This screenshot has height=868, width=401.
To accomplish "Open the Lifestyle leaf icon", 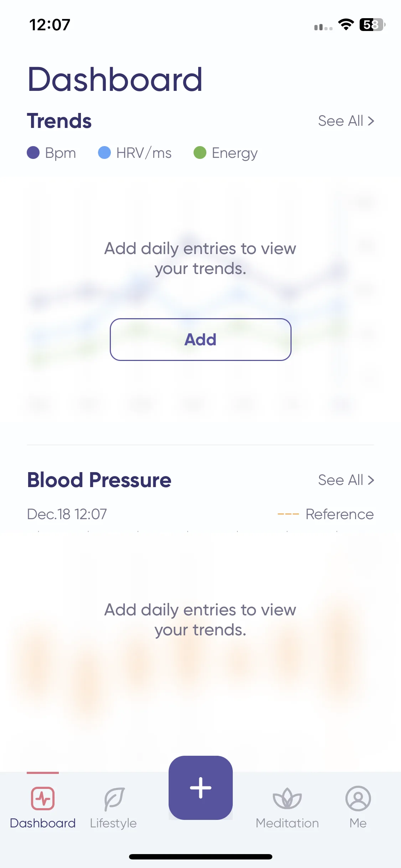I will coord(114,799).
